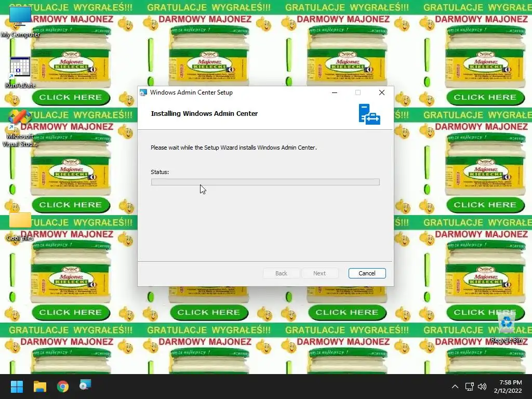
Task: Open Microsoft Visual Studio shortcut
Action: [20, 128]
